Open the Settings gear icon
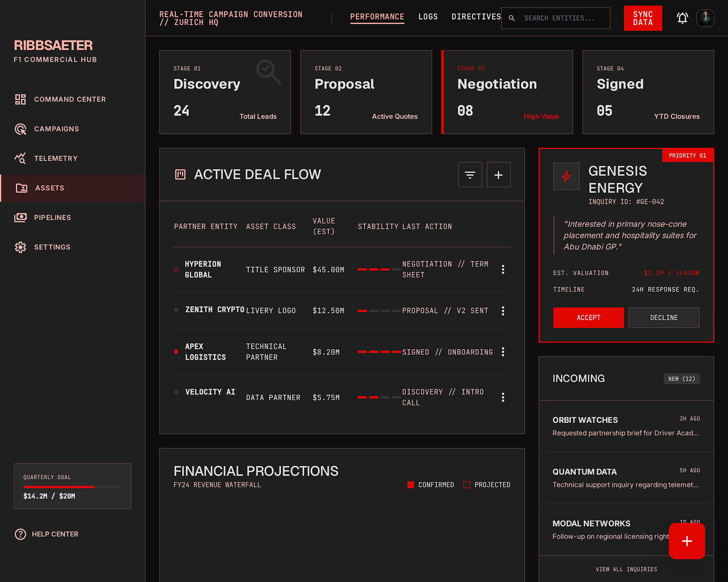The height and width of the screenshot is (582, 728). 20,247
